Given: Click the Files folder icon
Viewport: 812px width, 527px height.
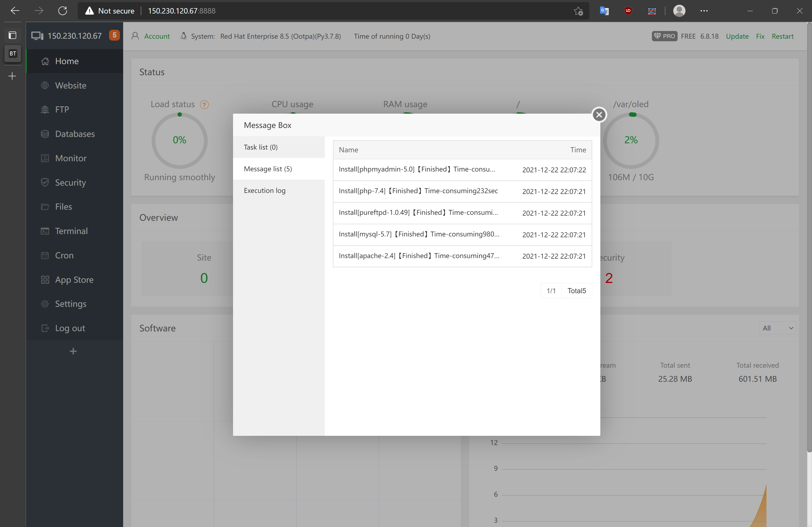Looking at the screenshot, I should pos(45,207).
